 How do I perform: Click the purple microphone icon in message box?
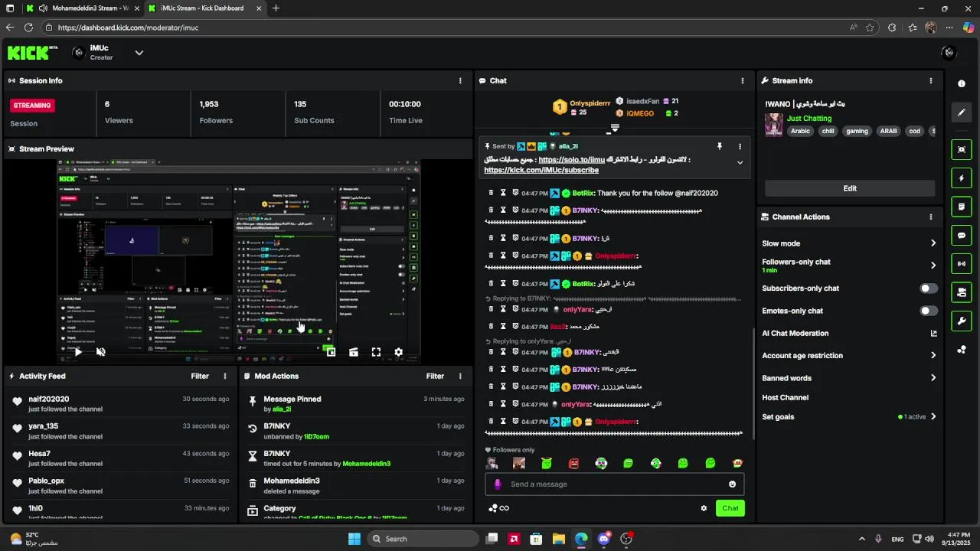497,484
